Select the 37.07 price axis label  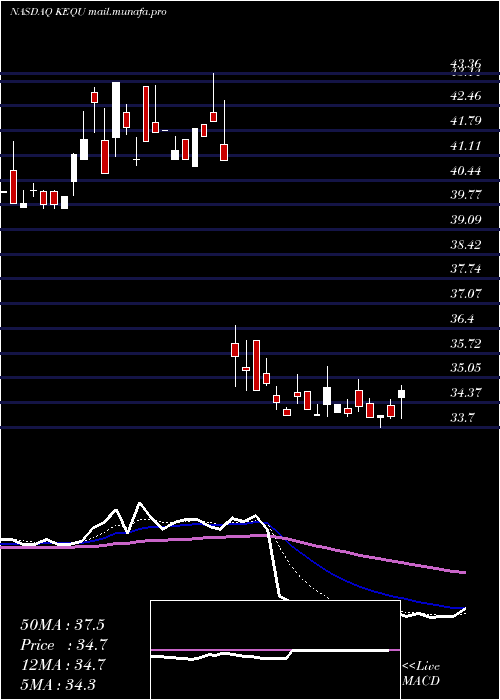pyautogui.click(x=466, y=294)
